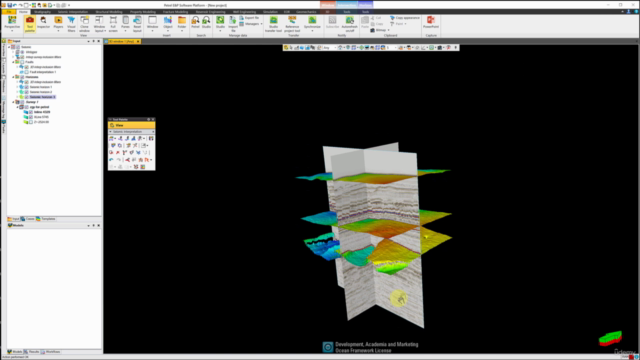Collapse the Horizons folder
The height and width of the screenshot is (360, 640).
click(x=13, y=77)
